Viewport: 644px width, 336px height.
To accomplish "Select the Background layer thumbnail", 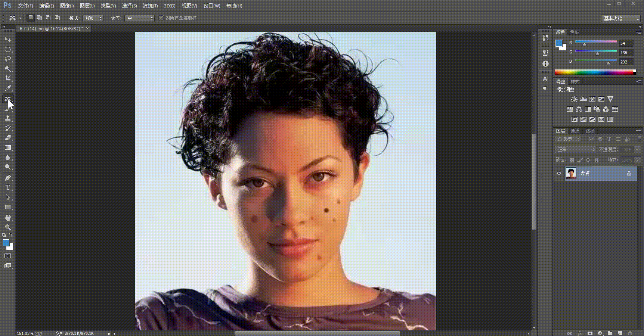I will point(571,173).
